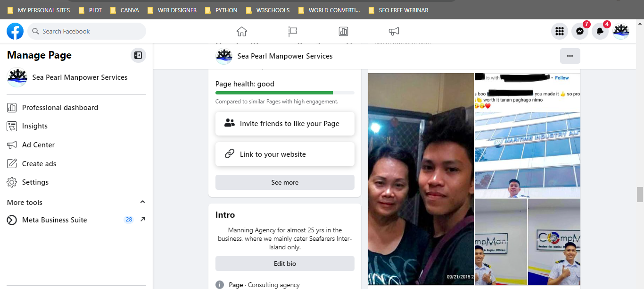Open account profile avatar menu
The height and width of the screenshot is (289, 644).
click(x=621, y=31)
